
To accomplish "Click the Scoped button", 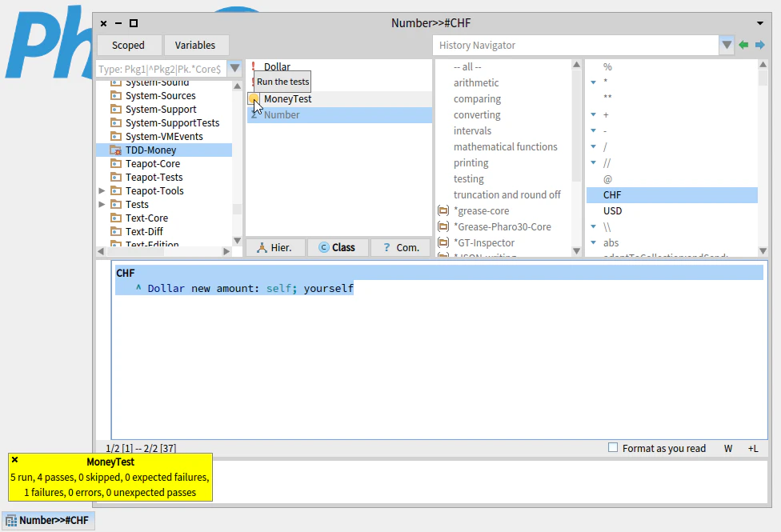I will coord(129,46).
